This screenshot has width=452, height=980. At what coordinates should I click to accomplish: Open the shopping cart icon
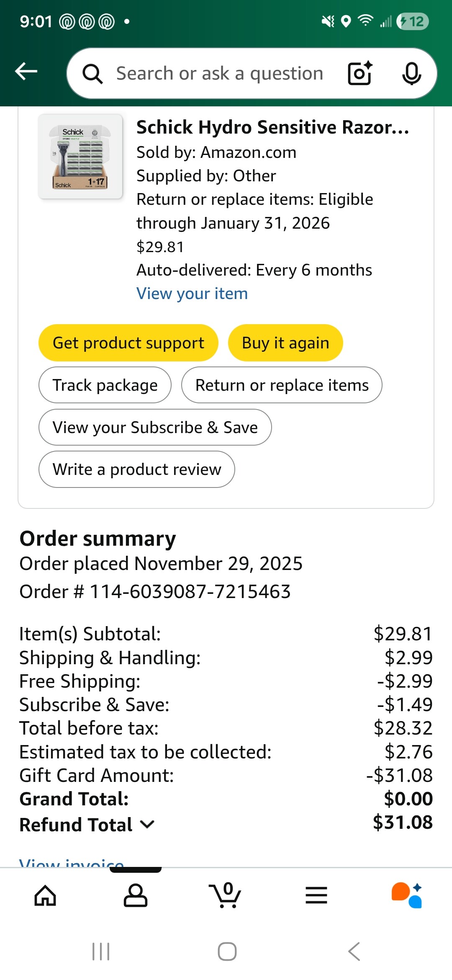click(226, 895)
